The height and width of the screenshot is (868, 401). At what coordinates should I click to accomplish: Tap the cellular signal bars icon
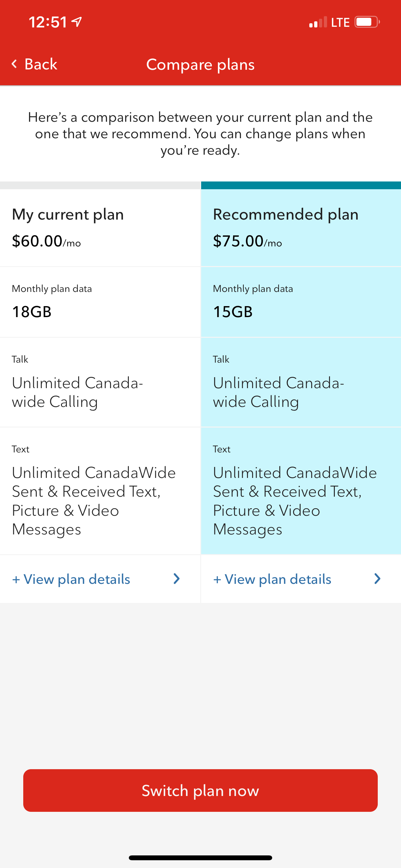pos(318,23)
